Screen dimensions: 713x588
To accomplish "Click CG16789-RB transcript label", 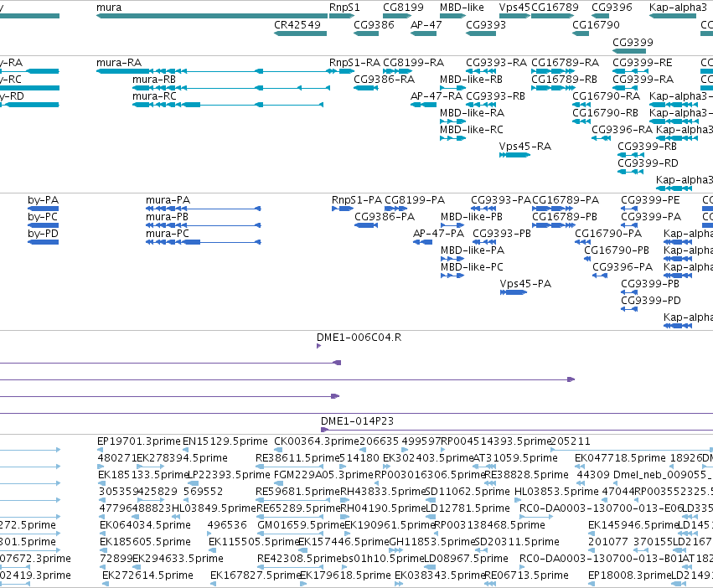I will [565, 79].
